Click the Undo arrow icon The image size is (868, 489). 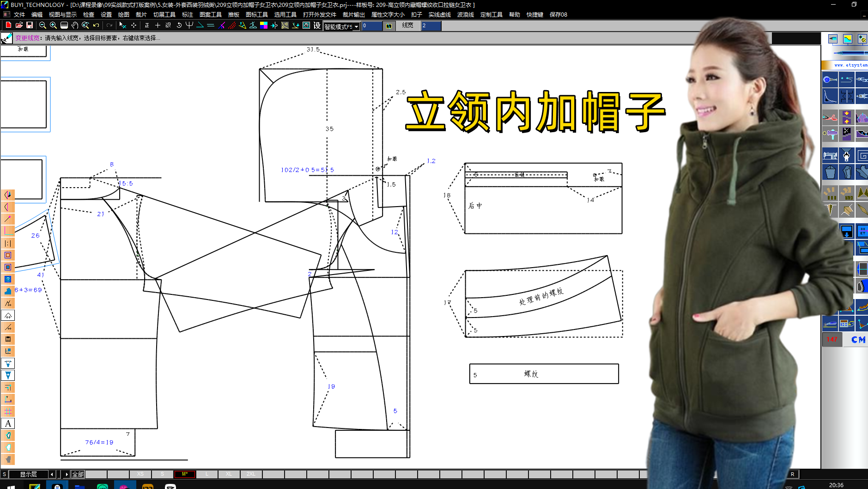96,25
